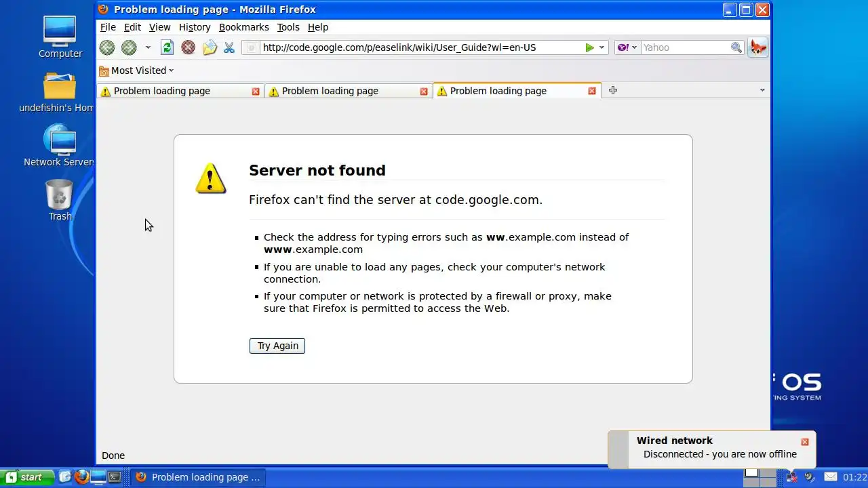Open the Yahoo search engine selector
This screenshot has width=868, height=488.
(x=627, y=47)
